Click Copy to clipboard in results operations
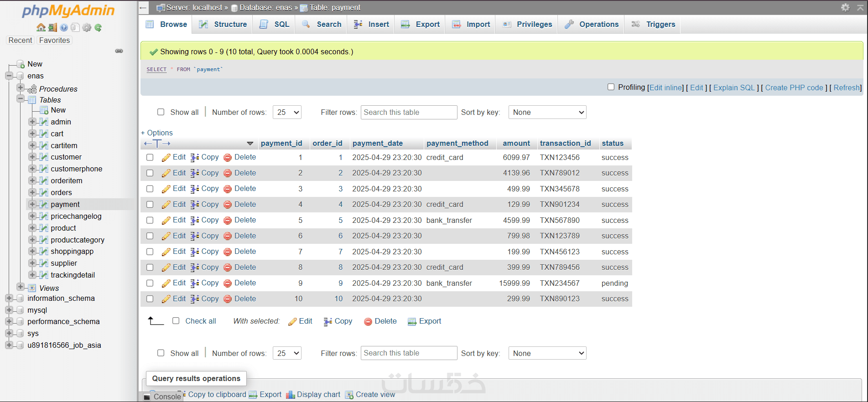This screenshot has width=868, height=402. (x=217, y=395)
